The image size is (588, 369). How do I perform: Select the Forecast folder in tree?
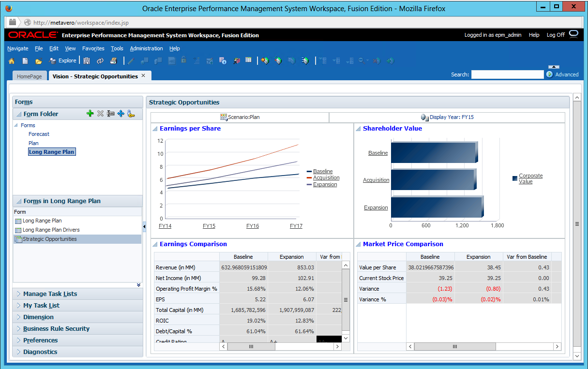(x=39, y=134)
